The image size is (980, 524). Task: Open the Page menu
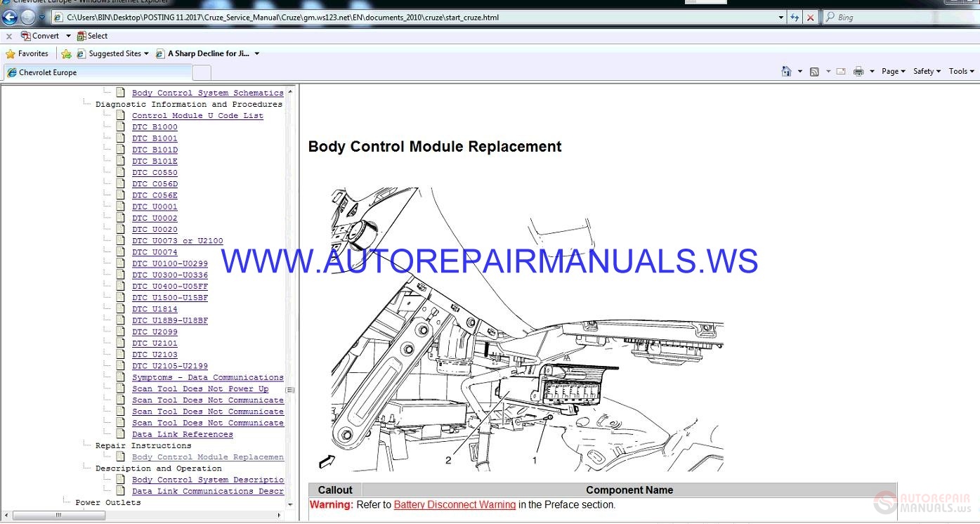(893, 71)
